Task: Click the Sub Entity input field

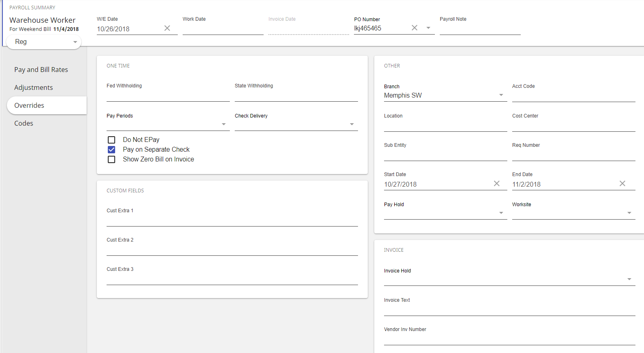Action: tap(445, 155)
